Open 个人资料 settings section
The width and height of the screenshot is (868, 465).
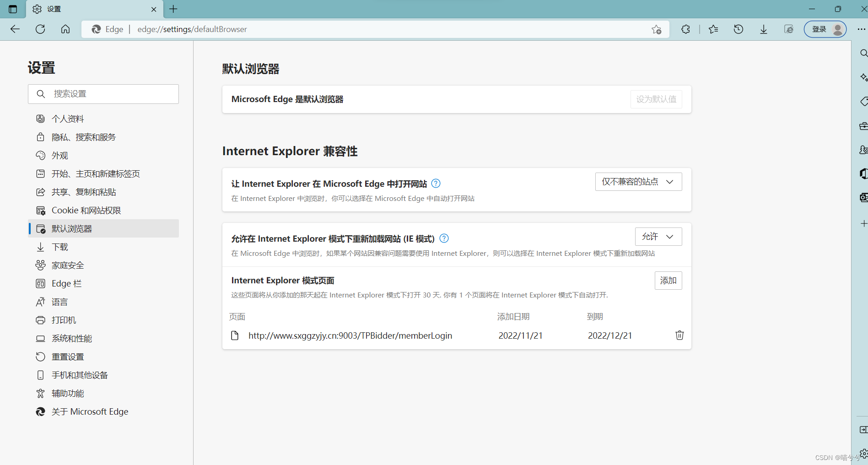tap(103, 119)
